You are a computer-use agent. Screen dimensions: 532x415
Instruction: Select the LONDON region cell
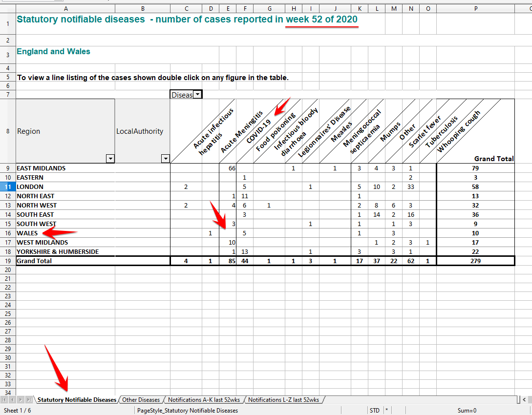click(x=30, y=187)
